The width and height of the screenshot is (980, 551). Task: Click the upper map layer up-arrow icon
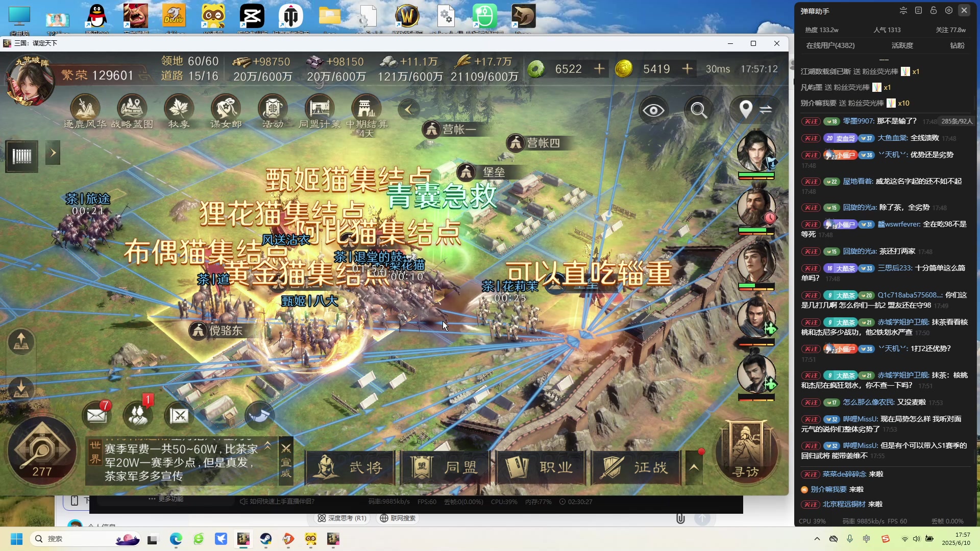coord(21,342)
